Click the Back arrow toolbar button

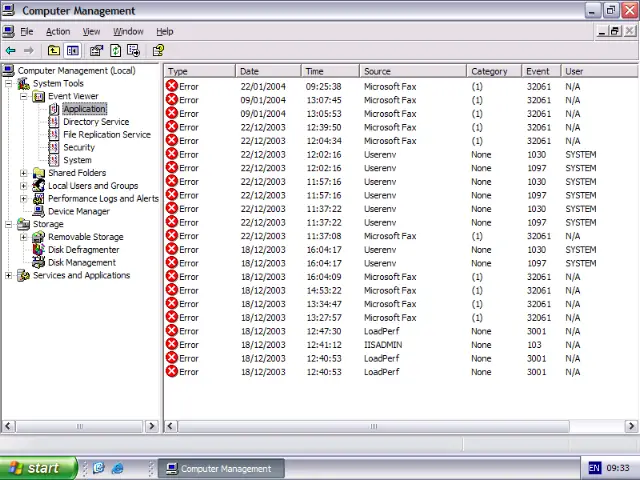(x=11, y=51)
